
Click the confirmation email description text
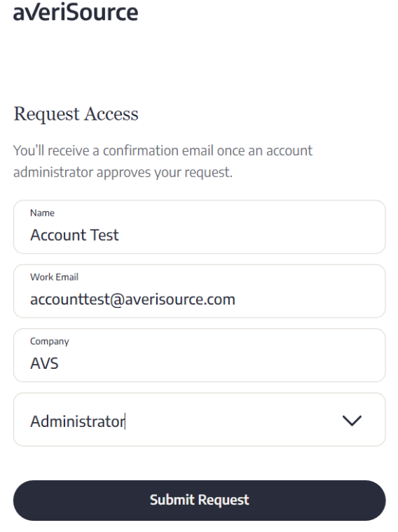[x=163, y=161]
